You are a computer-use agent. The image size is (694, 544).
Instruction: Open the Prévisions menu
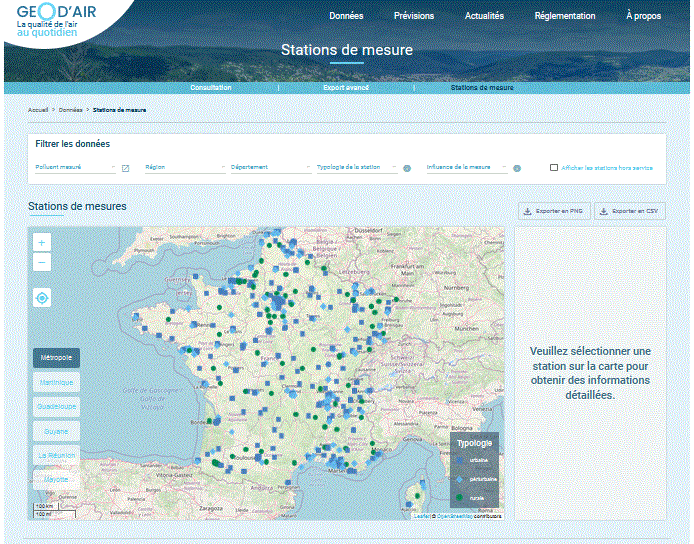[x=414, y=16]
